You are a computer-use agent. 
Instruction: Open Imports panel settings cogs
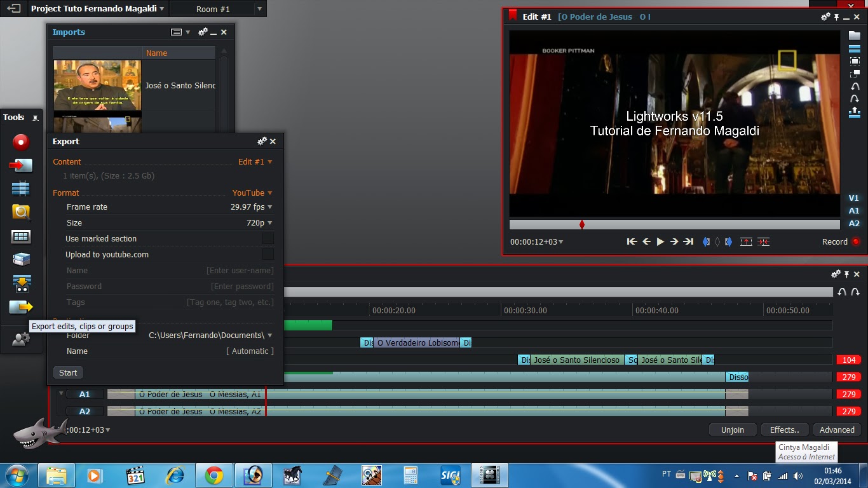[x=203, y=32]
